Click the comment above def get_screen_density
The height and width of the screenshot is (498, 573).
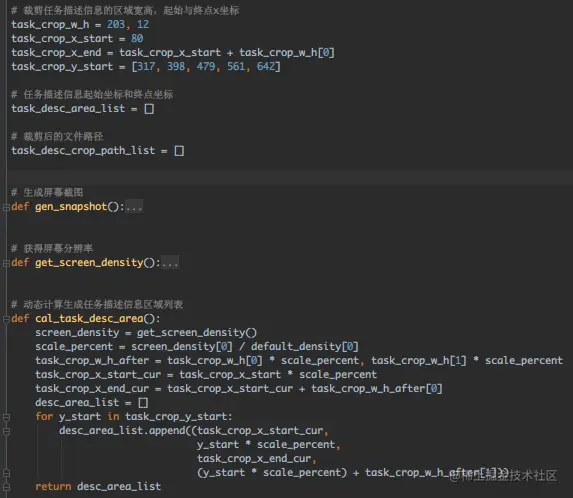click(52, 249)
